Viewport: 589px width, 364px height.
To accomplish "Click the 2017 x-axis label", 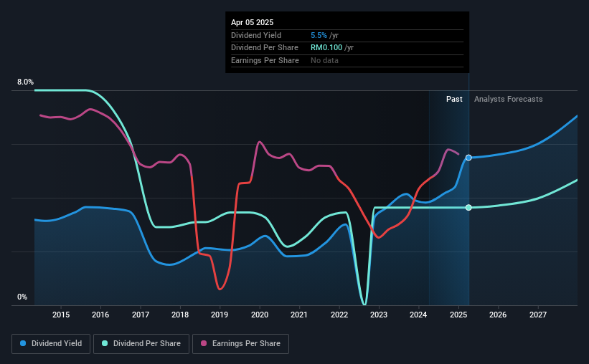I will 141,315.
